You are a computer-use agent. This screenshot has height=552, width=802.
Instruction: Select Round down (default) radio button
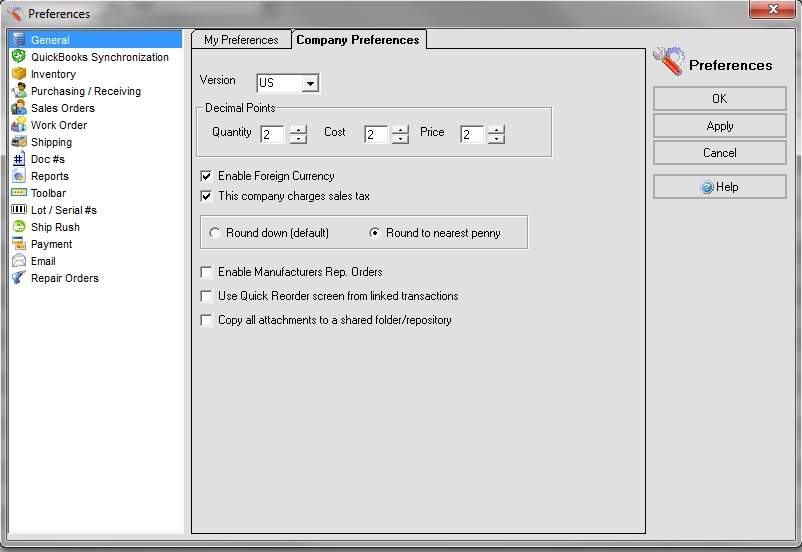[x=215, y=233]
